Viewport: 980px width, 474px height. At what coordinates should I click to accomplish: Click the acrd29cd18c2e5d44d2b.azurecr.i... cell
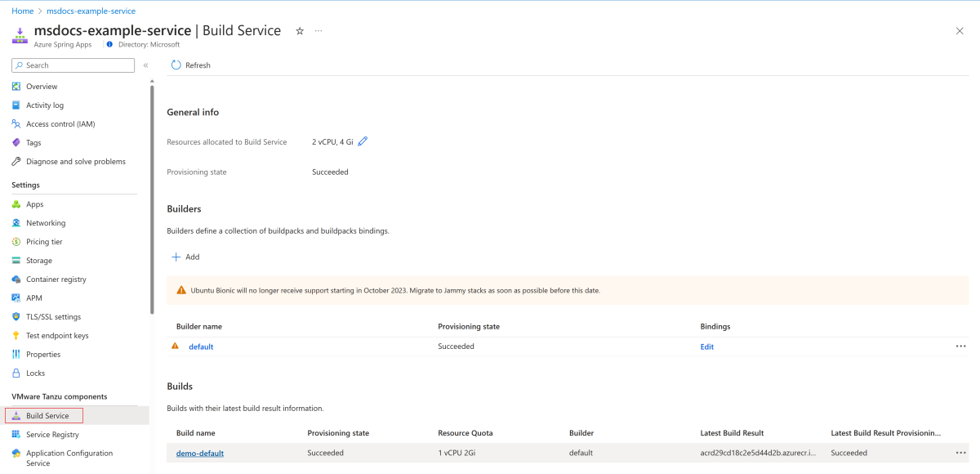point(759,453)
